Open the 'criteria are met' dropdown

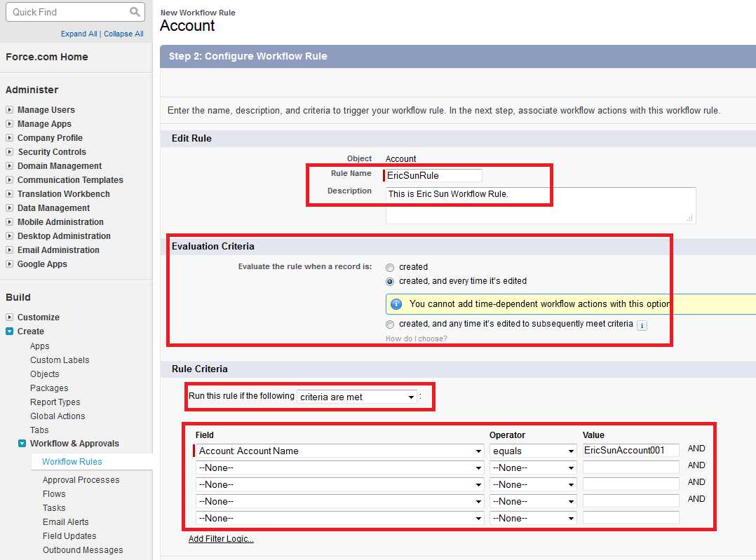pyautogui.click(x=357, y=397)
